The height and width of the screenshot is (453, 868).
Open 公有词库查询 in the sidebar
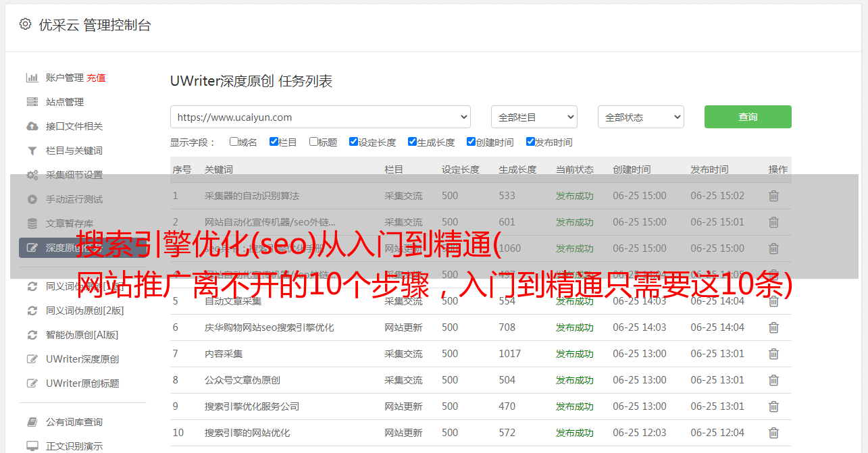(x=74, y=422)
